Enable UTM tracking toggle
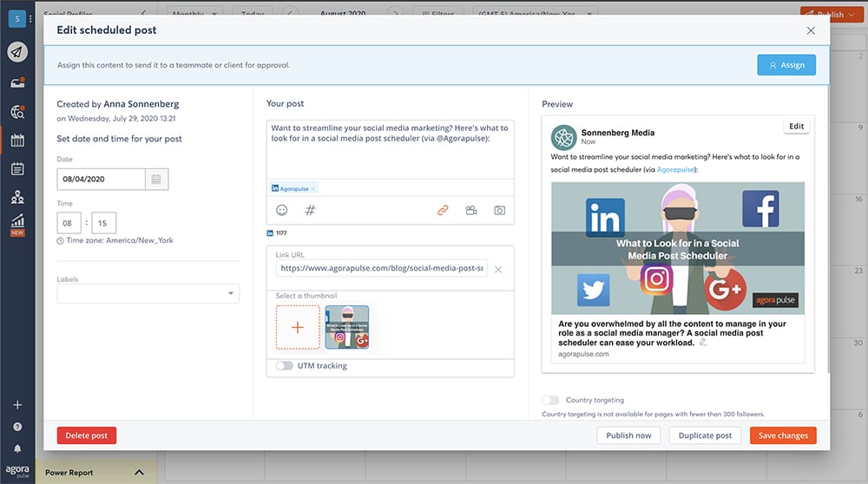 tap(285, 366)
